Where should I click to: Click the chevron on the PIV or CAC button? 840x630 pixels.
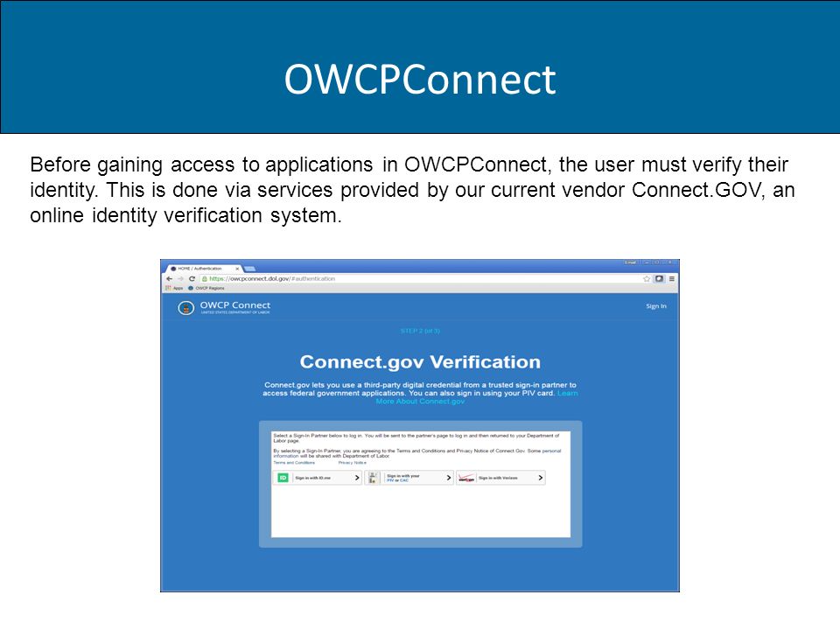pyautogui.click(x=449, y=478)
